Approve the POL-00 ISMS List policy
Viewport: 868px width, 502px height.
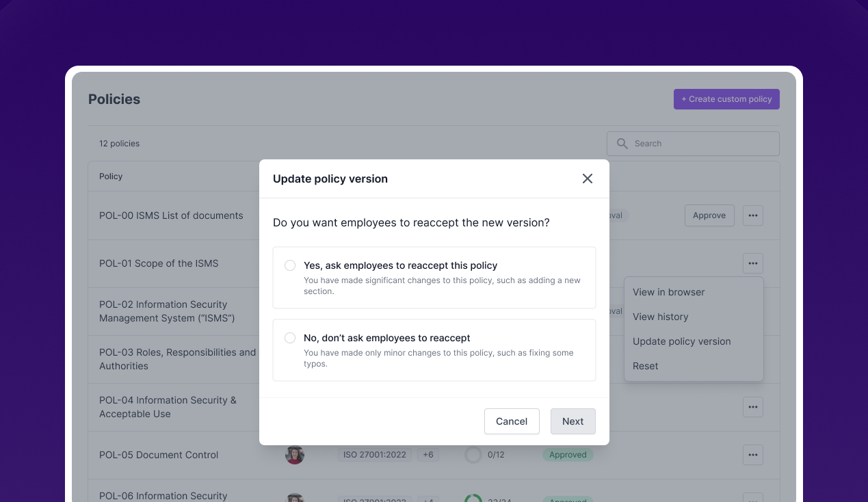(709, 215)
